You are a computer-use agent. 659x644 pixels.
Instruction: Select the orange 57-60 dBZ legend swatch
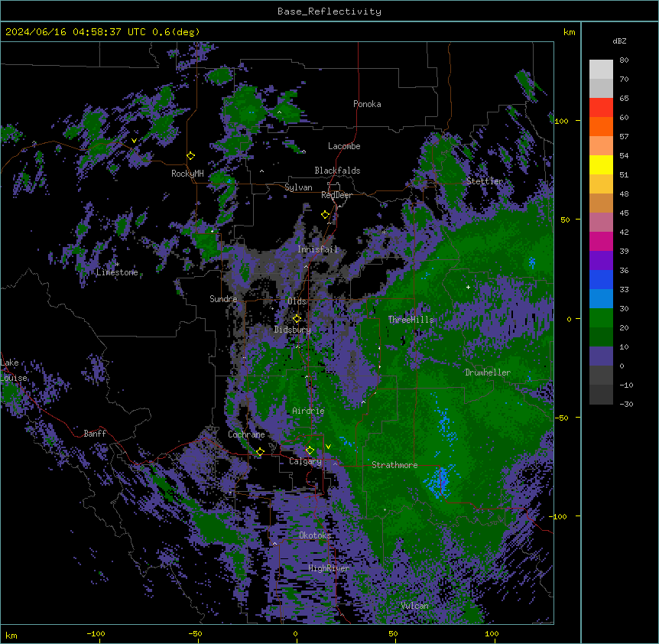[601, 126]
